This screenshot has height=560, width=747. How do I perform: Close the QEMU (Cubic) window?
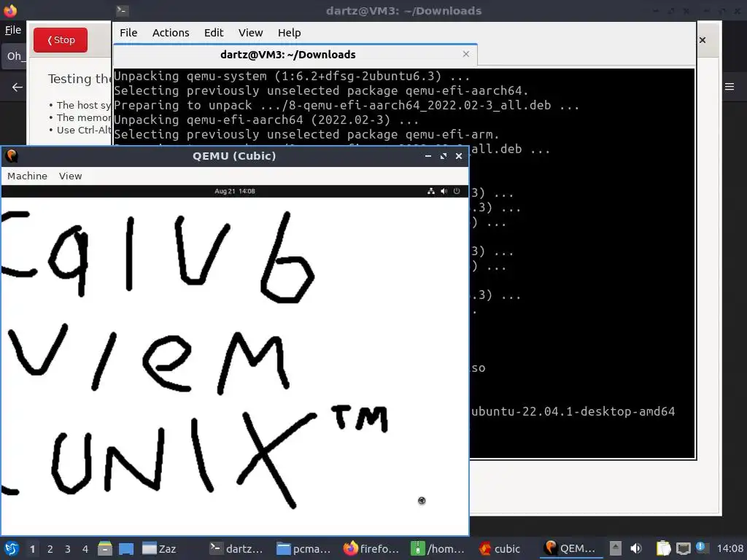point(459,156)
